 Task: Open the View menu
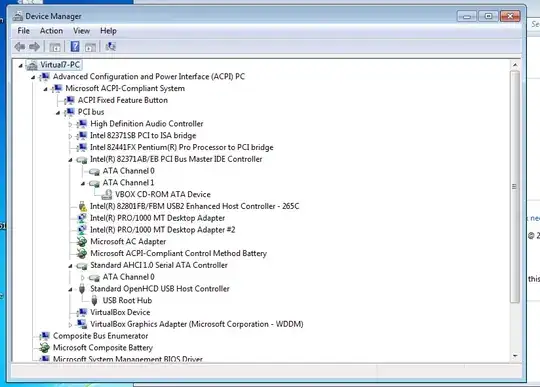[82, 31]
